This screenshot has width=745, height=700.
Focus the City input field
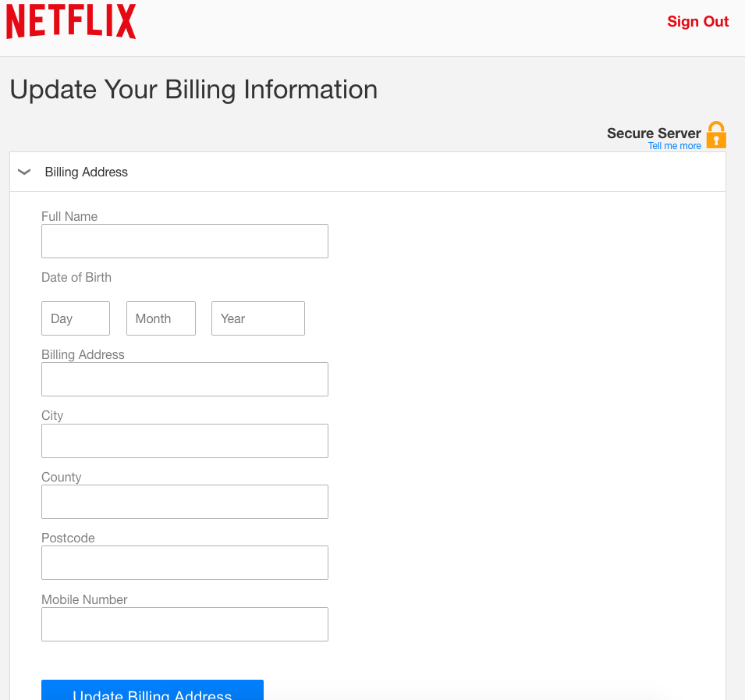[185, 441]
